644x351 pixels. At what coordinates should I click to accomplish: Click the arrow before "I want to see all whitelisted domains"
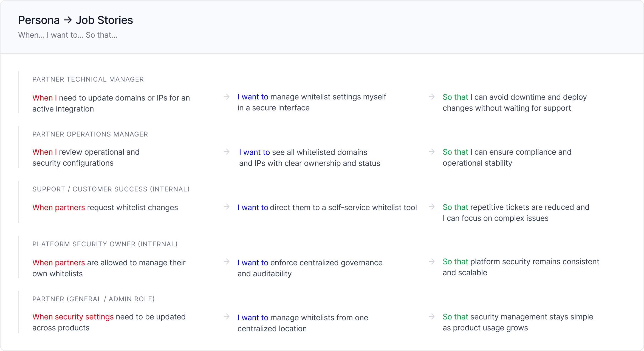(227, 152)
